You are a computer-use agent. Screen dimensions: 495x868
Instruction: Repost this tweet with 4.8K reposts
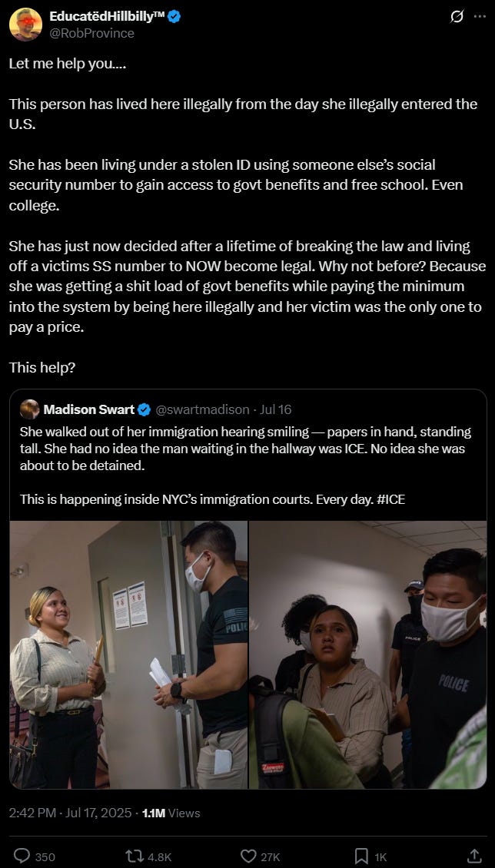[x=148, y=856]
